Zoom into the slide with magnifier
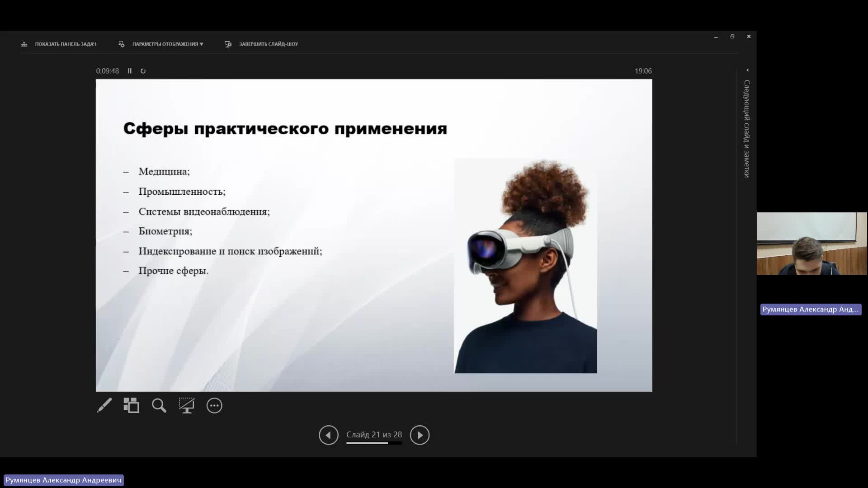Viewport: 868px width, 488px height. point(159,405)
